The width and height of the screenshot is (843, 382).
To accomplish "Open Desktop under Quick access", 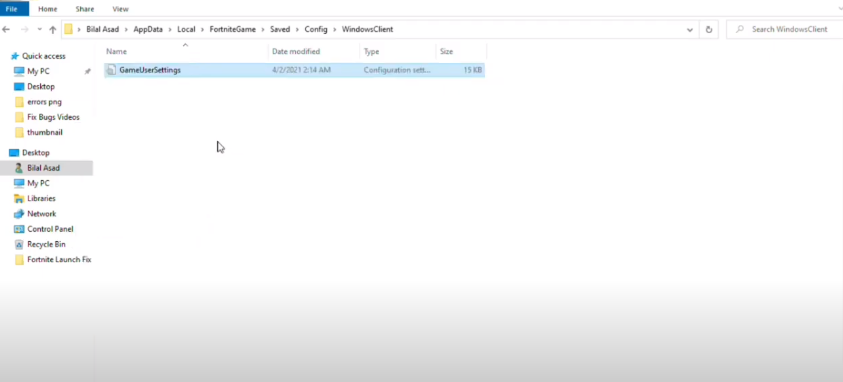I will click(x=41, y=87).
